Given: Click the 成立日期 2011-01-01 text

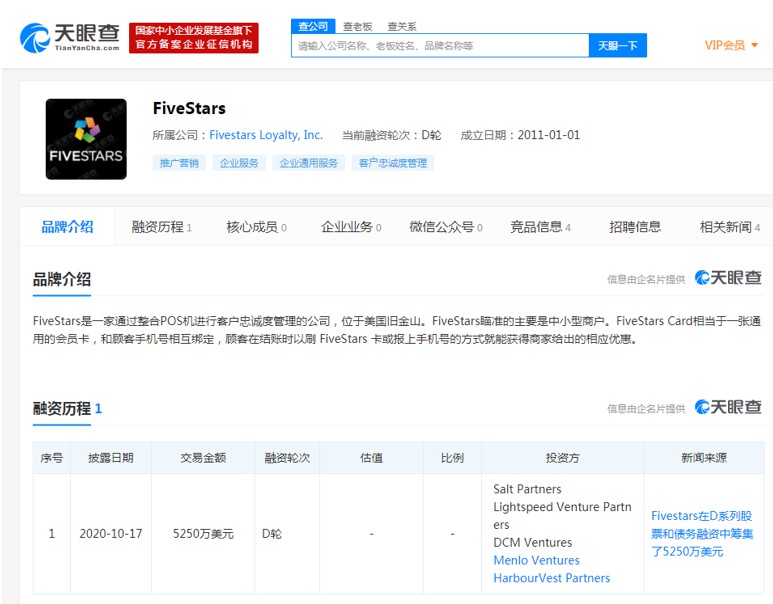Looking at the screenshot, I should (x=520, y=135).
